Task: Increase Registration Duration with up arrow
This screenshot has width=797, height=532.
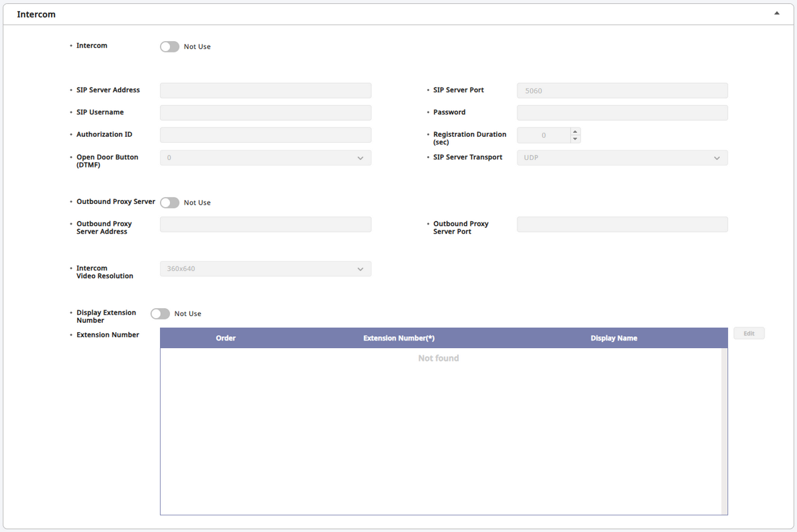Action: click(575, 132)
